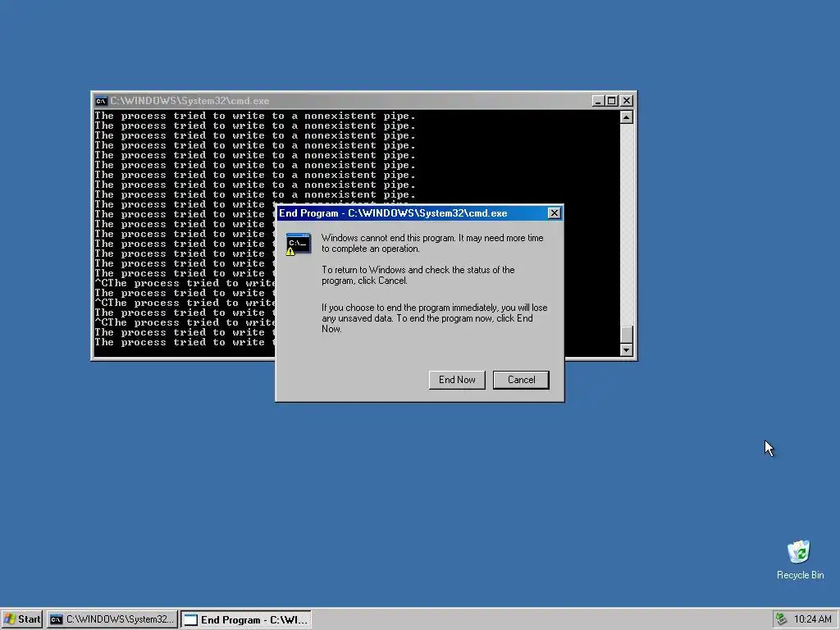
Task: Select the End Program taskbar button
Action: [246, 619]
